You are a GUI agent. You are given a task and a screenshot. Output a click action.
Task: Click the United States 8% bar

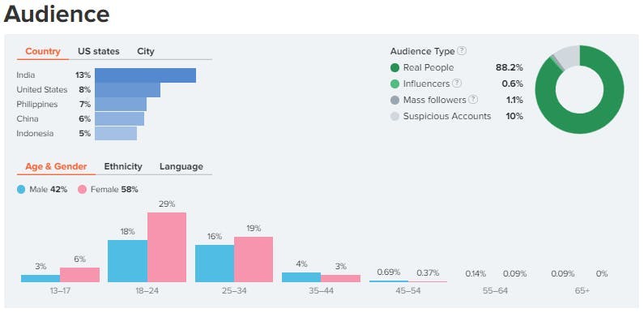[127, 90]
